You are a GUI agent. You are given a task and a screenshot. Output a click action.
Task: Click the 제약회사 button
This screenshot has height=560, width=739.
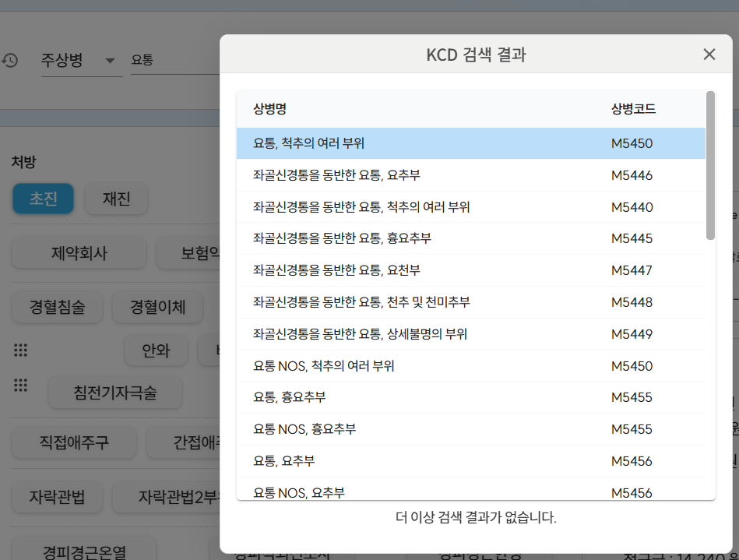tap(79, 253)
